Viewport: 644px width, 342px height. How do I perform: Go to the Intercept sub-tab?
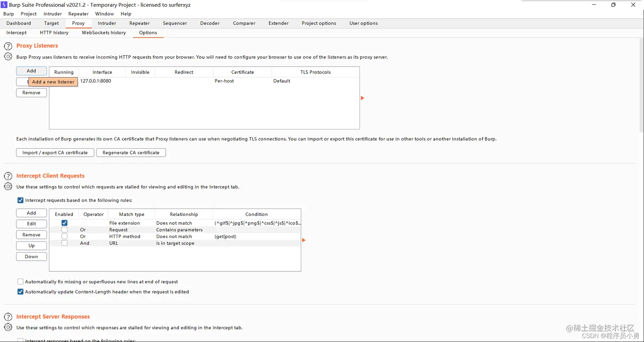(17, 32)
